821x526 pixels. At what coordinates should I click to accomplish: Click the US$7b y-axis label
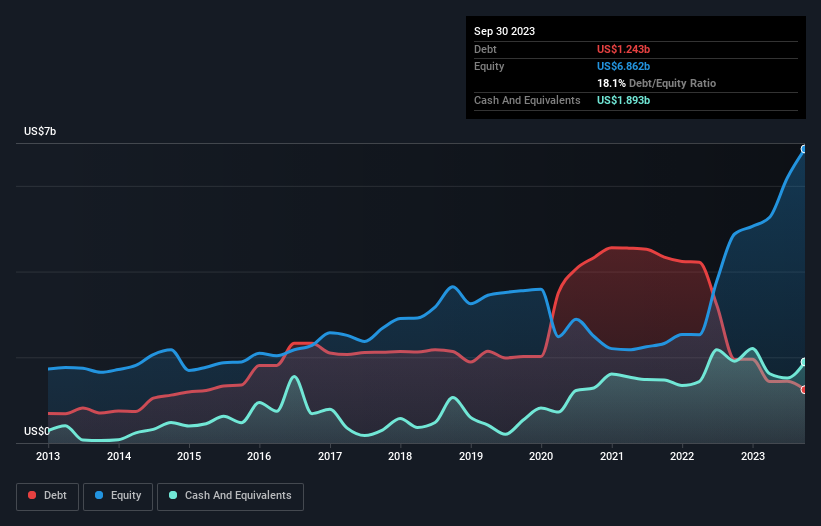tap(40, 131)
